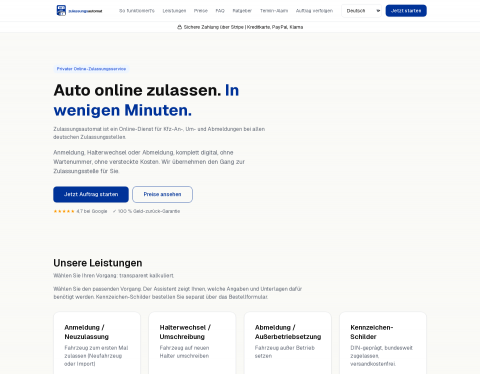Image resolution: width=480 pixels, height=374 pixels.
Task: Open the 'Anmeldung / Neuzulassung' card
Action: pyautogui.click(x=97, y=343)
